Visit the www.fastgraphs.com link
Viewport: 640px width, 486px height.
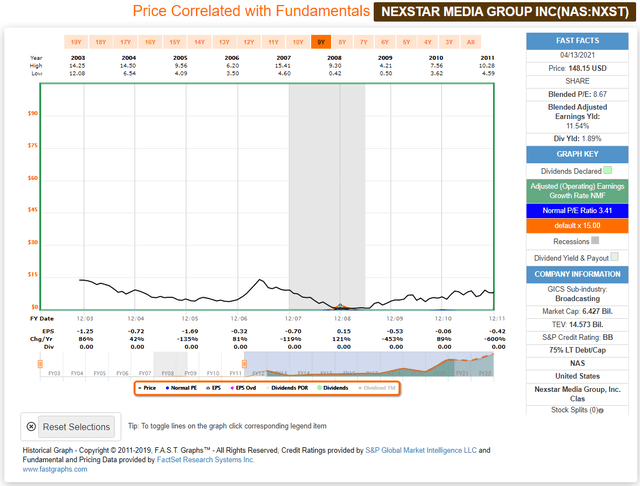click(x=55, y=469)
